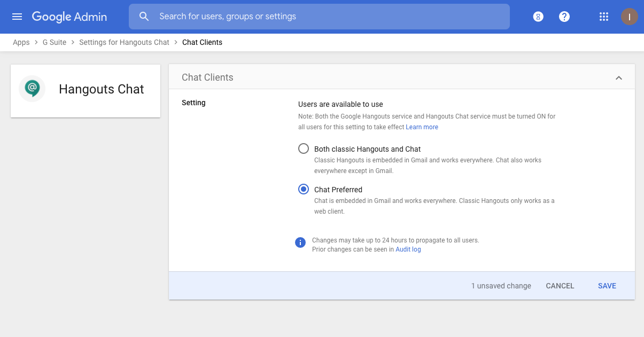Image resolution: width=644 pixels, height=337 pixels.
Task: Click the search magnifier icon
Action: (144, 17)
